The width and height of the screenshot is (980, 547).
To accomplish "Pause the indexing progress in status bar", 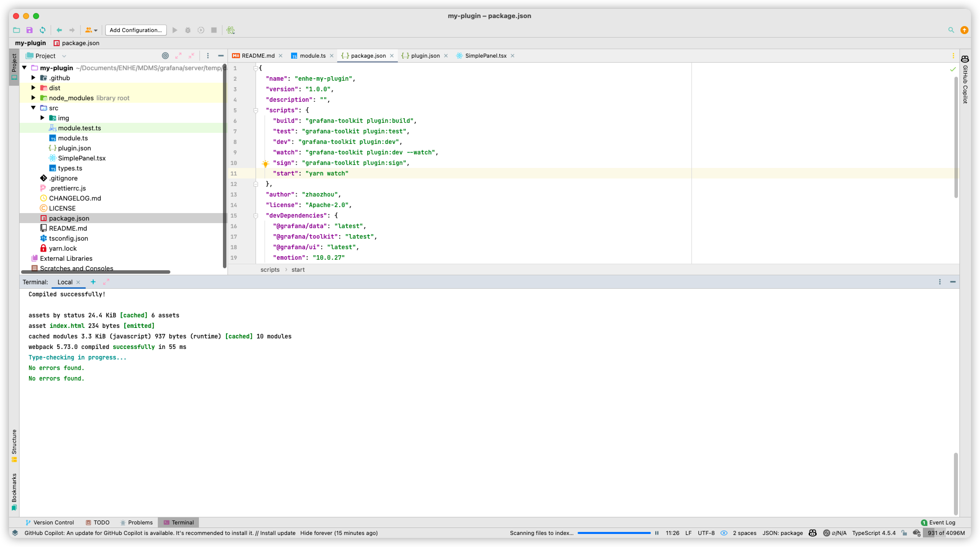I will coord(657,533).
